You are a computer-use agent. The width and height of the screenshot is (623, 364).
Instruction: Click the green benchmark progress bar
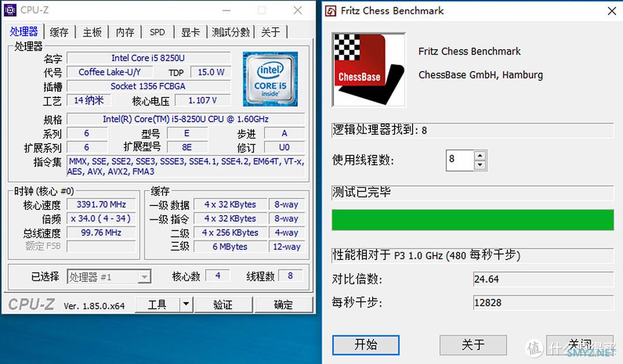(x=473, y=220)
